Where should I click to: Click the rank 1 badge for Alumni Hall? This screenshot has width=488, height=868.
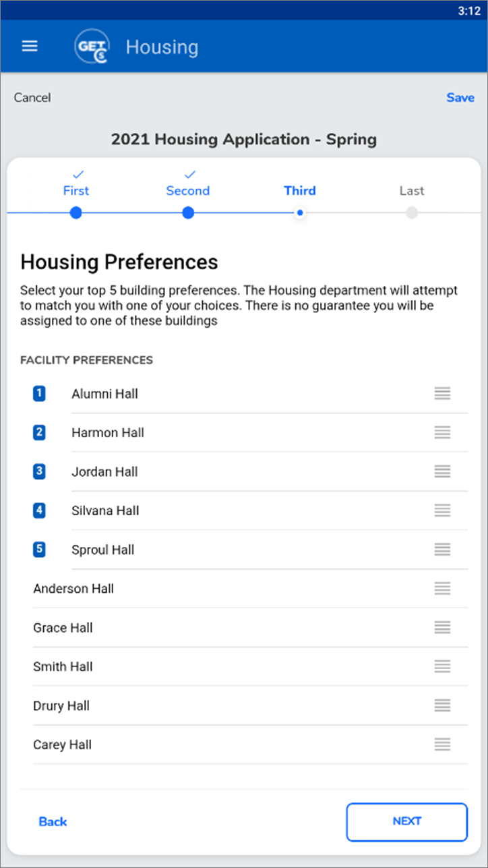39,394
